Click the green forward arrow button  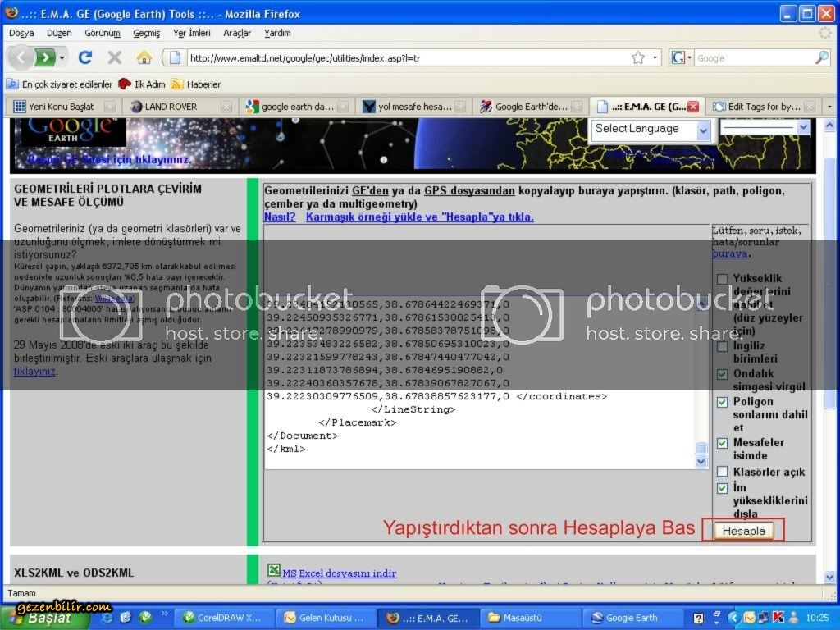(46, 58)
